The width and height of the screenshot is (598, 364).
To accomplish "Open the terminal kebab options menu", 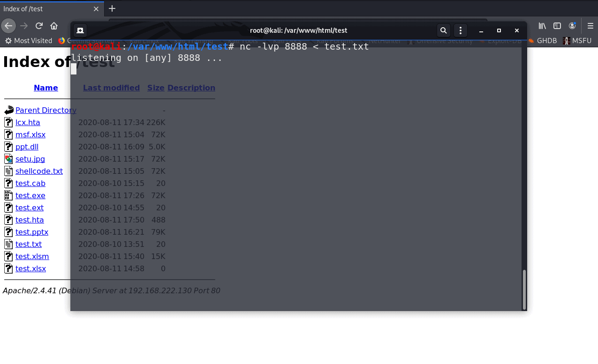I will (x=461, y=30).
